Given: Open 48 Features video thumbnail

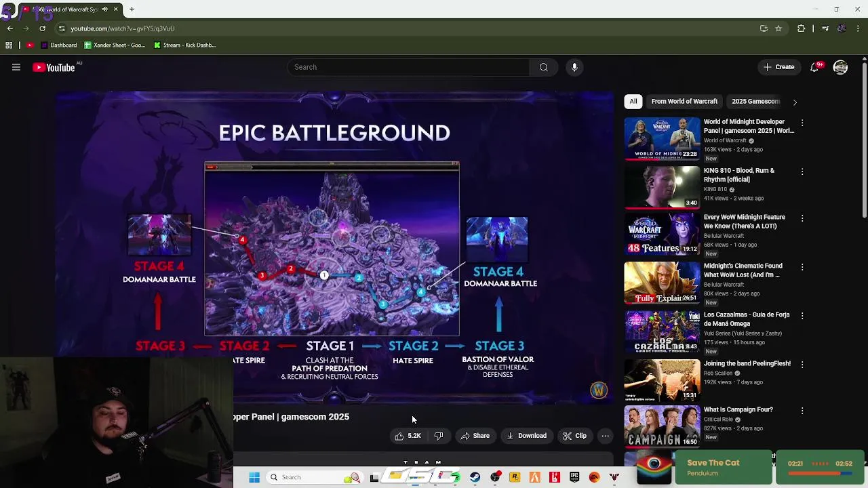Looking at the screenshot, I should coord(662,234).
